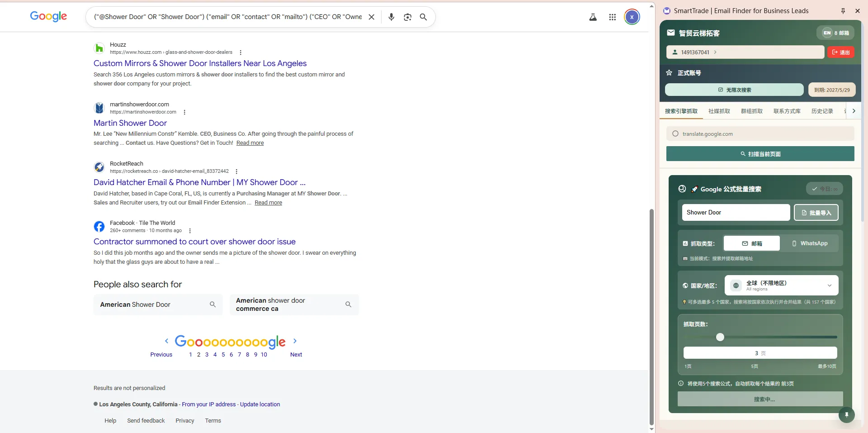Click the 今日 counter badge

click(824, 189)
